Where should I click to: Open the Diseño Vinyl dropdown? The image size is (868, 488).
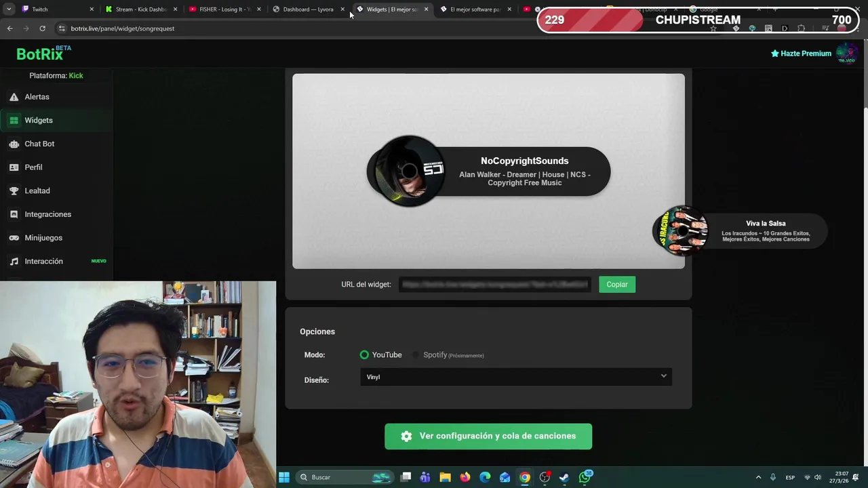click(x=516, y=377)
